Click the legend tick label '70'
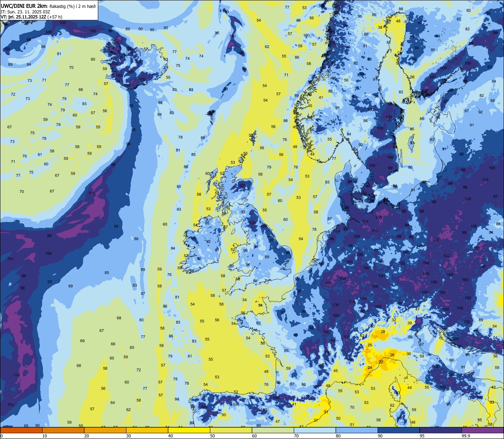The width and height of the screenshot is (504, 439). pyautogui.click(x=296, y=436)
